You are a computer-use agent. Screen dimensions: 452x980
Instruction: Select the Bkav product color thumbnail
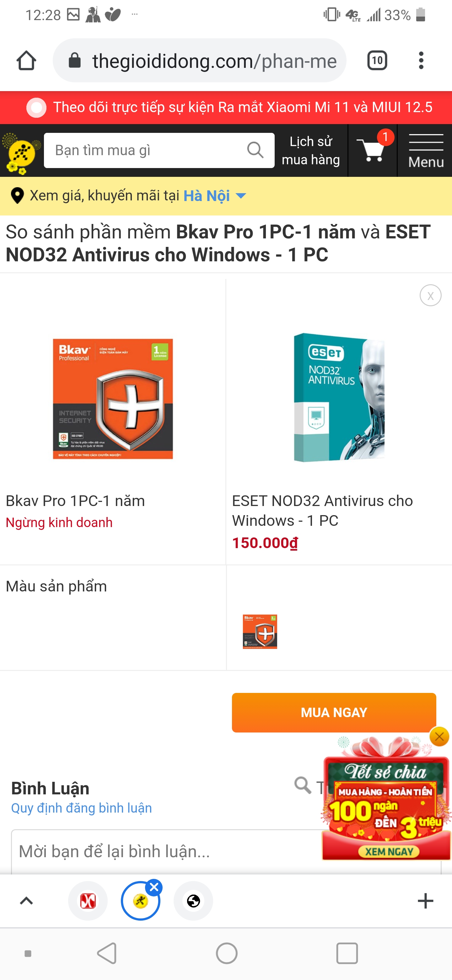point(260,631)
